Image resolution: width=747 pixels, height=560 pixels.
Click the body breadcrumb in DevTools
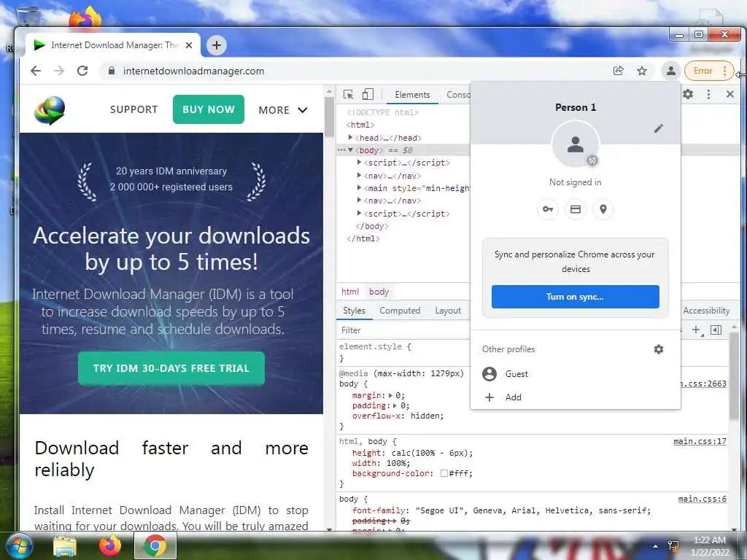(379, 292)
